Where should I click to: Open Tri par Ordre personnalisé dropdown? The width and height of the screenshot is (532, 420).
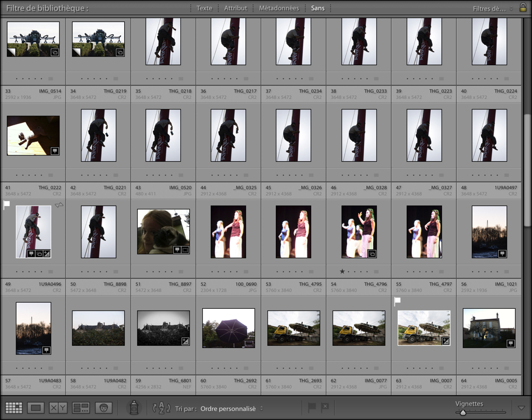(231, 409)
